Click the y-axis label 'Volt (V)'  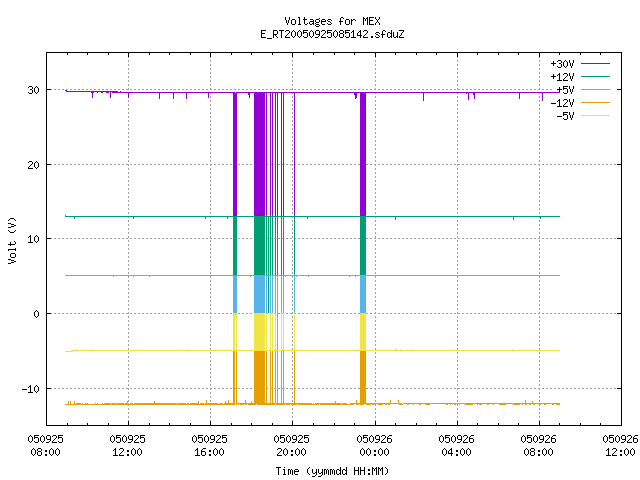click(x=12, y=241)
